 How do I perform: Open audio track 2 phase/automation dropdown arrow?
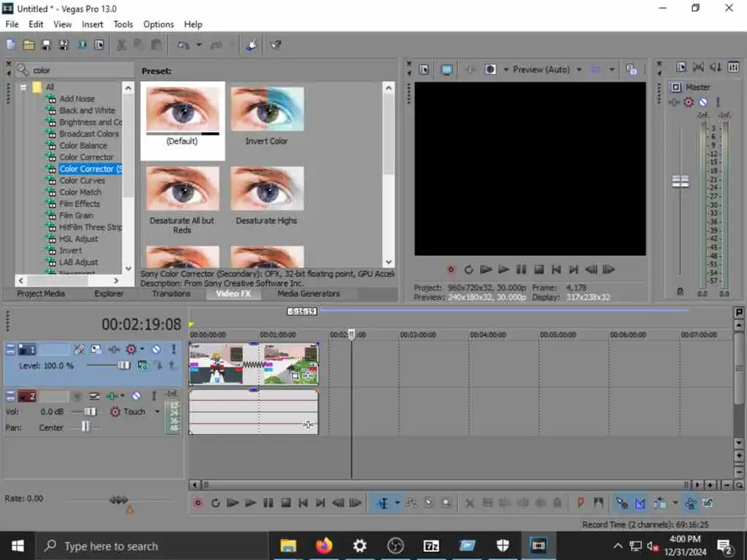(123, 396)
